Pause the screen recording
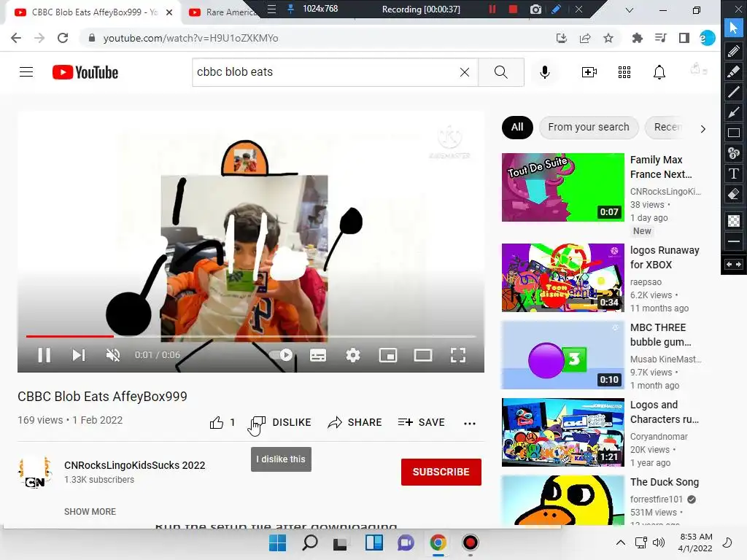The height and width of the screenshot is (560, 747). pos(492,9)
